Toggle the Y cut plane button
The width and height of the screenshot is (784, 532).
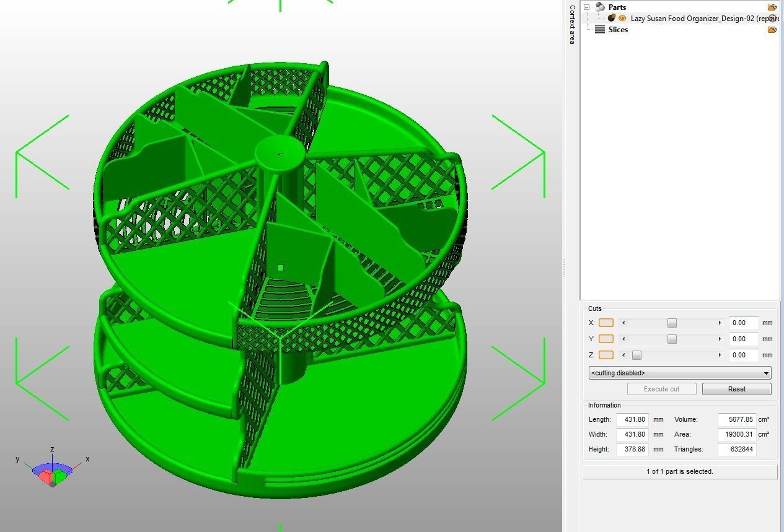[x=606, y=339]
